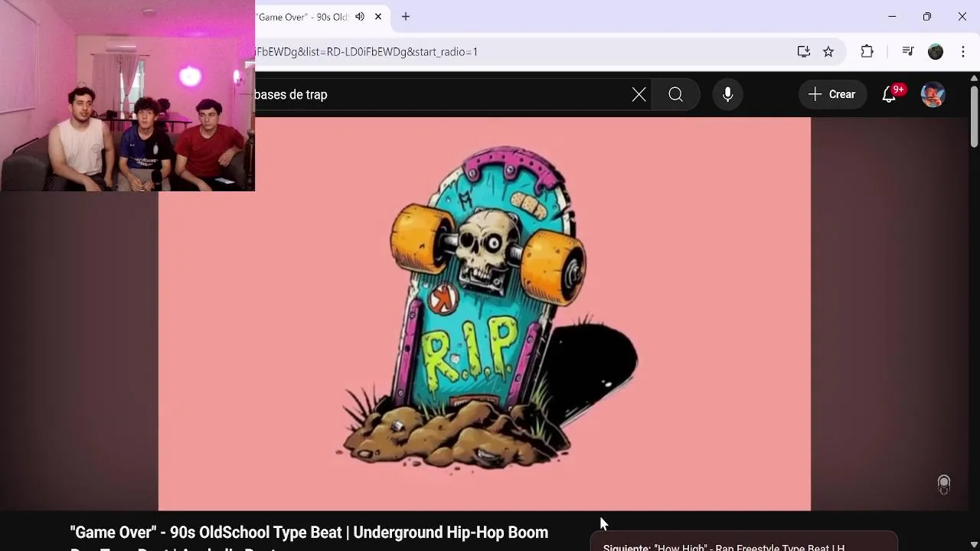Click scrollbar down arrow
The height and width of the screenshot is (551, 980).
(974, 544)
